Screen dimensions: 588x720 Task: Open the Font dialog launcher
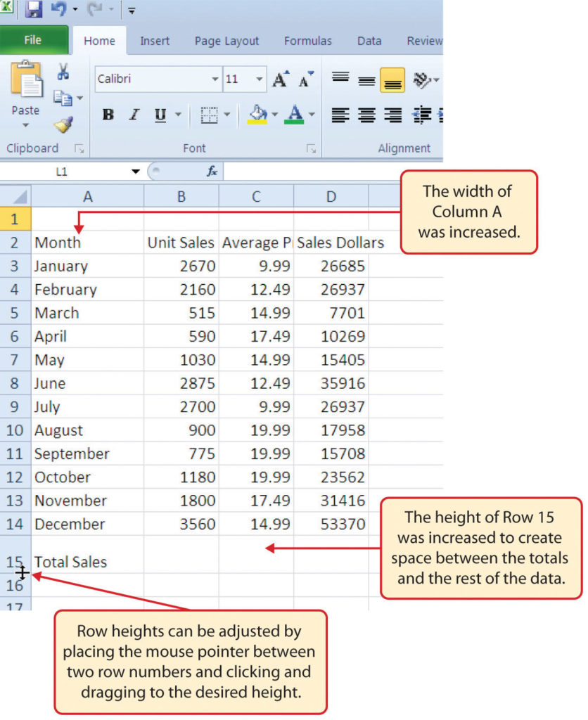(312, 148)
